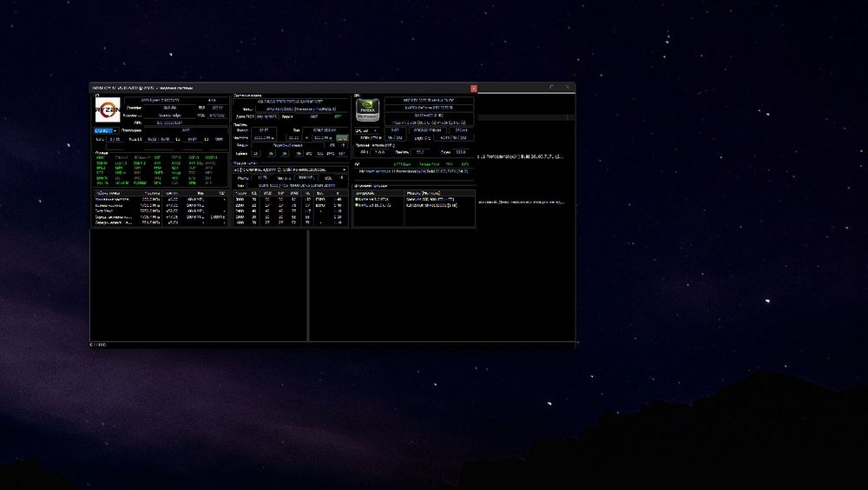The width and height of the screenshot is (868, 490).
Task: Maximize the HWiNFO main window behind
Action: click(551, 88)
